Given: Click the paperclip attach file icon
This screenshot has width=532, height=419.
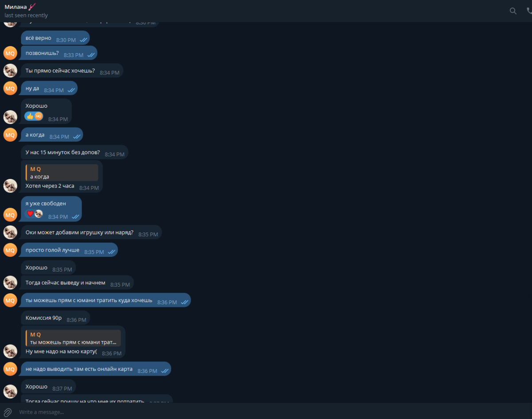Looking at the screenshot, I should pyautogui.click(x=8, y=412).
